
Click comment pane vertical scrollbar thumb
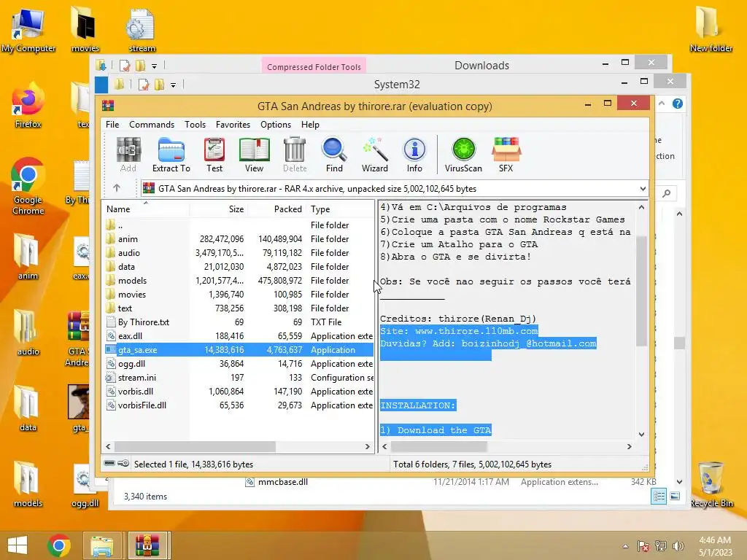coord(641,290)
